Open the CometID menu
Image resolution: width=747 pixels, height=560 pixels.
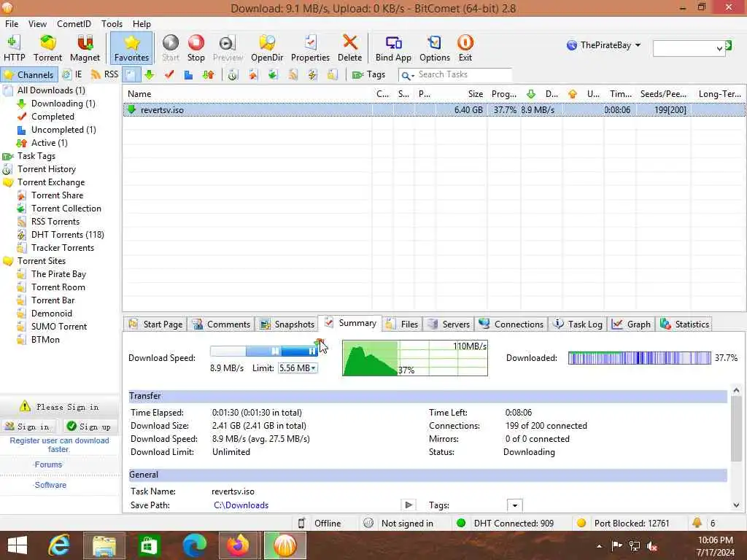tap(74, 24)
